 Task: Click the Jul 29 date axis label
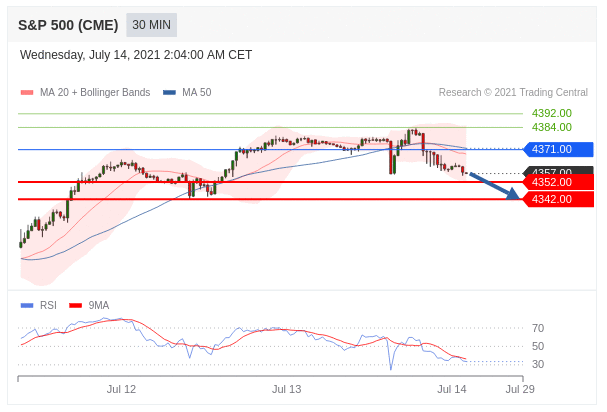(x=520, y=389)
